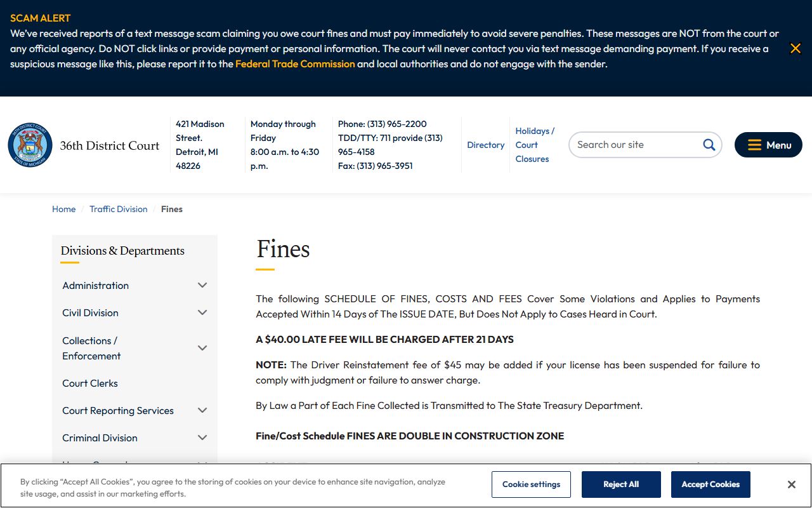This screenshot has height=508, width=812.
Task: Click the search magnifying glass icon
Action: pyautogui.click(x=709, y=145)
